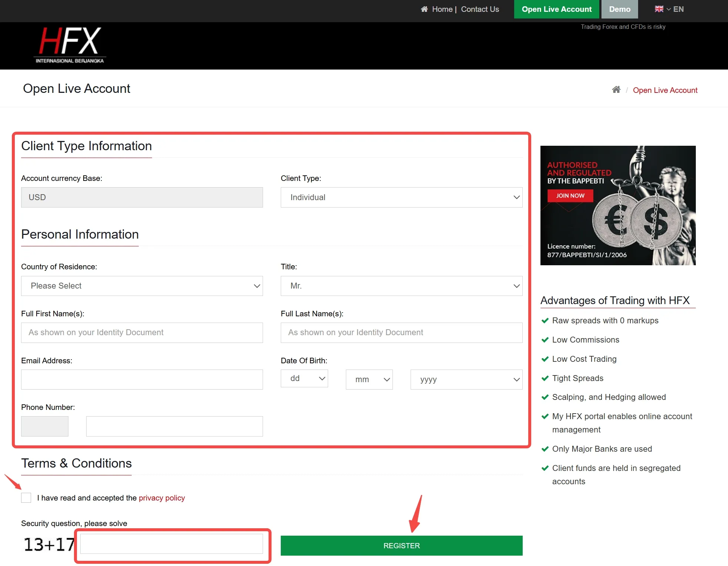This screenshot has width=728, height=566.
Task: Click the green REGISTER button
Action: [402, 546]
